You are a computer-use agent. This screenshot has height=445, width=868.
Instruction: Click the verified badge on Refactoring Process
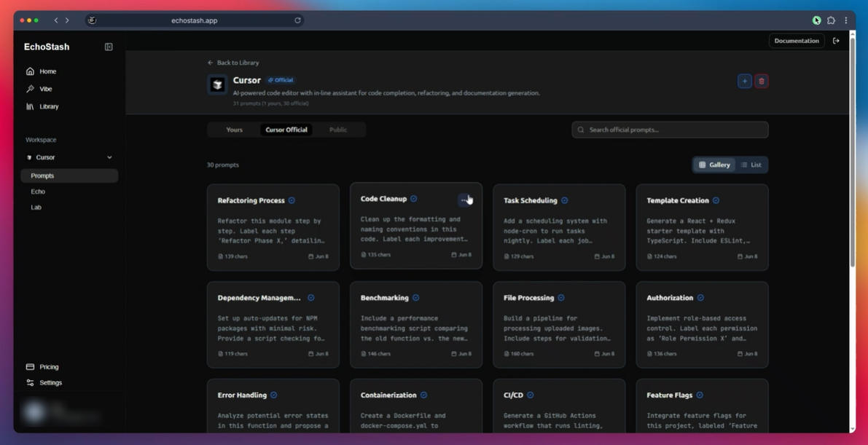292,200
